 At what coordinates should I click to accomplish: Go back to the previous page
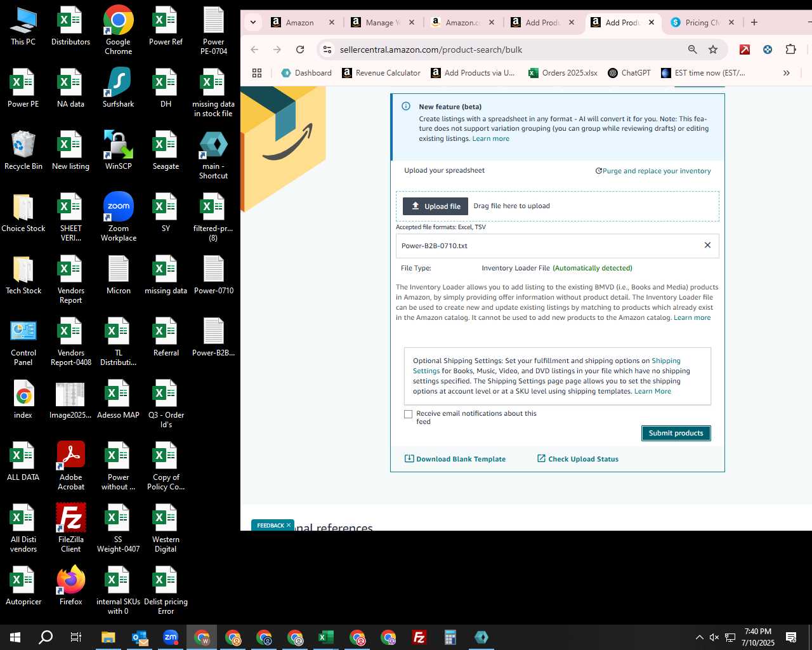(255, 50)
